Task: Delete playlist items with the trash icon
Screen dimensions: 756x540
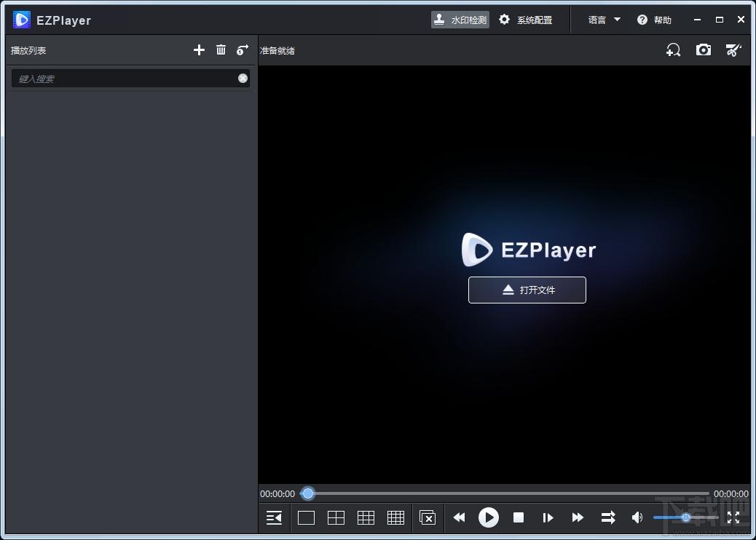Action: pos(221,49)
